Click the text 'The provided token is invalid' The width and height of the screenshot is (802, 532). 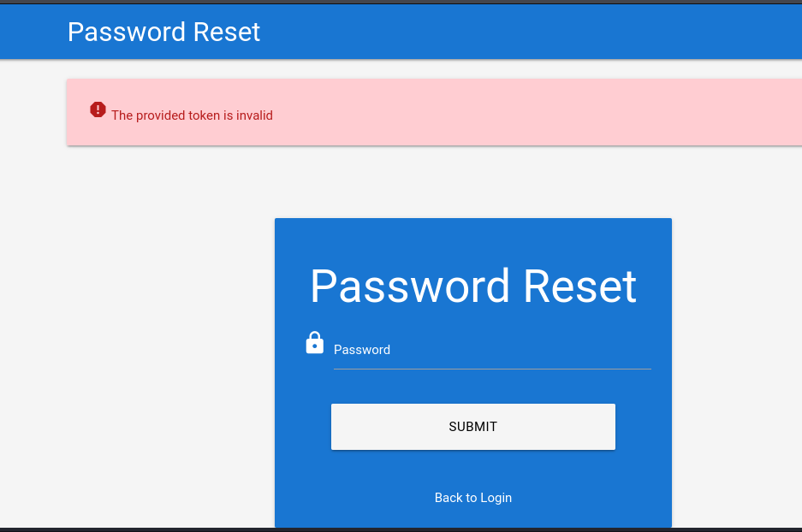click(192, 115)
